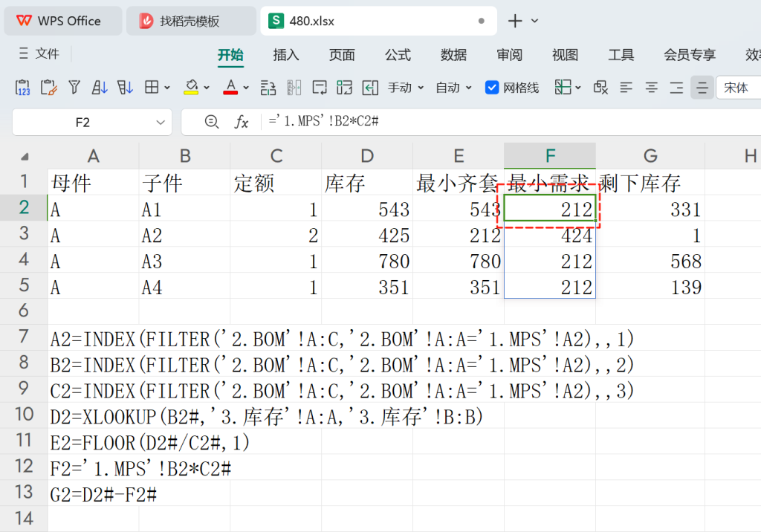The height and width of the screenshot is (532, 761).
Task: Open the 手动 dropdown
Action: pos(406,88)
